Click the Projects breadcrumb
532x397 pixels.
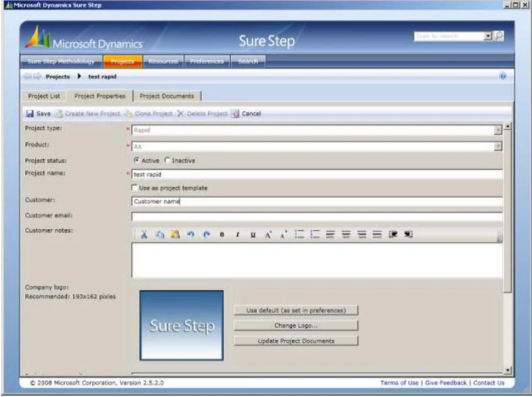click(x=58, y=77)
